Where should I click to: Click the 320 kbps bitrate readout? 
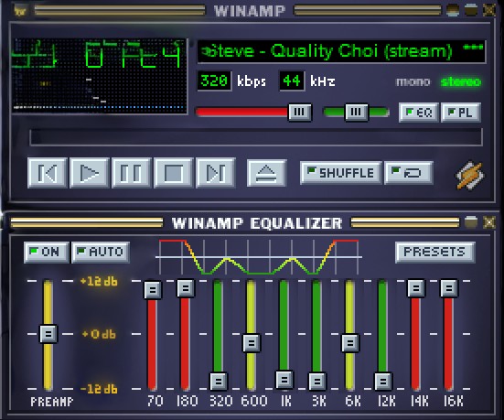(214, 81)
